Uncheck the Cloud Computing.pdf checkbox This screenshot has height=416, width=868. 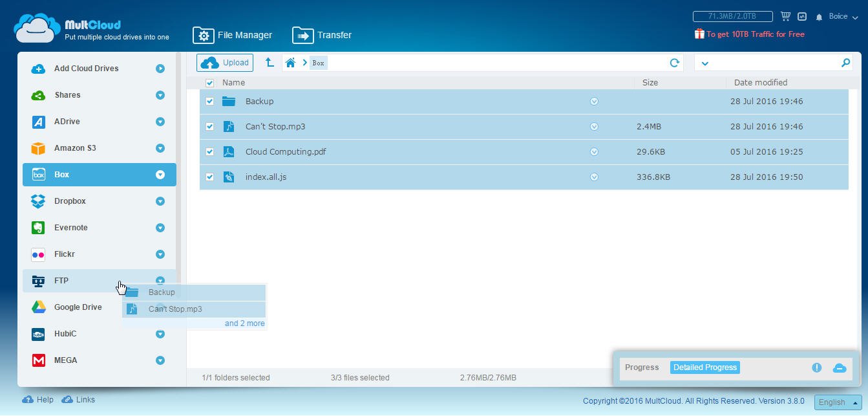(x=209, y=152)
